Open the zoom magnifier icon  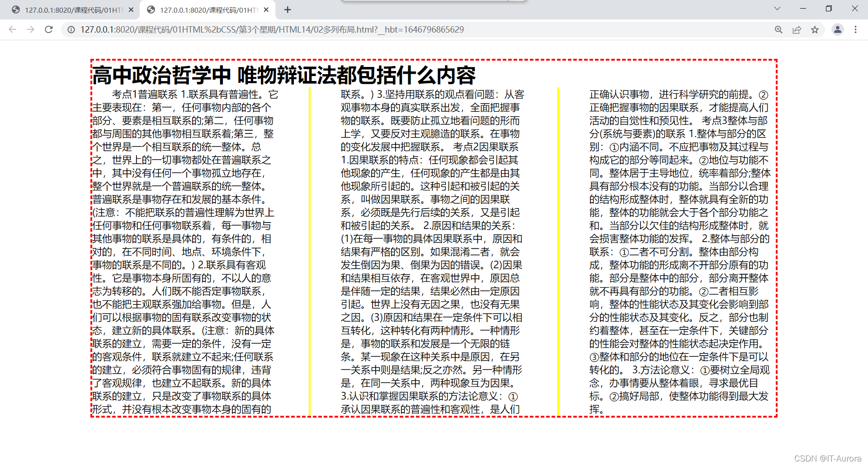click(778, 29)
